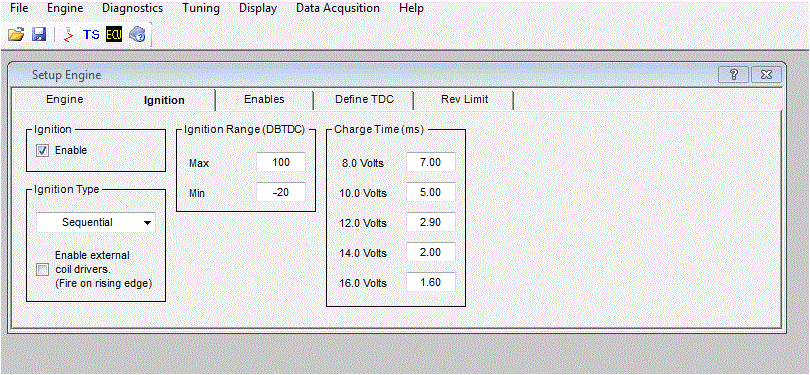The height and width of the screenshot is (375, 810).
Task: Click the Setup Engine title text
Action: [x=67, y=75]
